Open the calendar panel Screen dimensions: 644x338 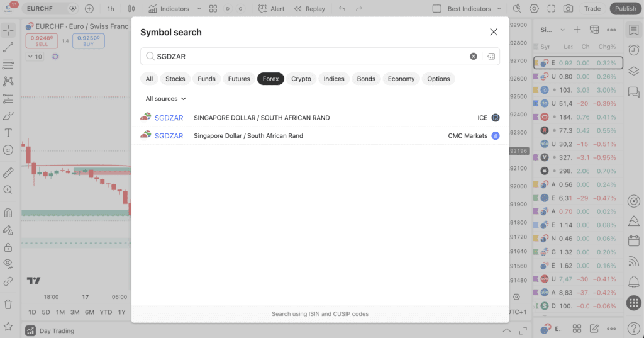tap(634, 240)
